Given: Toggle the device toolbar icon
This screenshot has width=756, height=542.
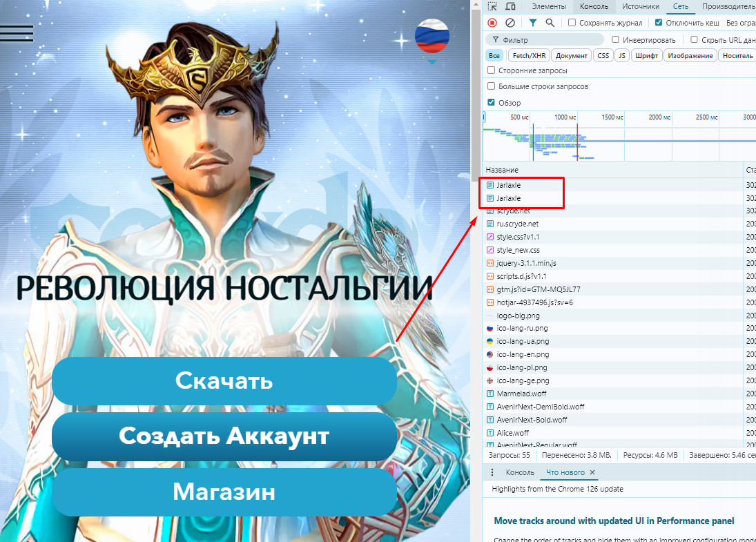Looking at the screenshot, I should [510, 7].
